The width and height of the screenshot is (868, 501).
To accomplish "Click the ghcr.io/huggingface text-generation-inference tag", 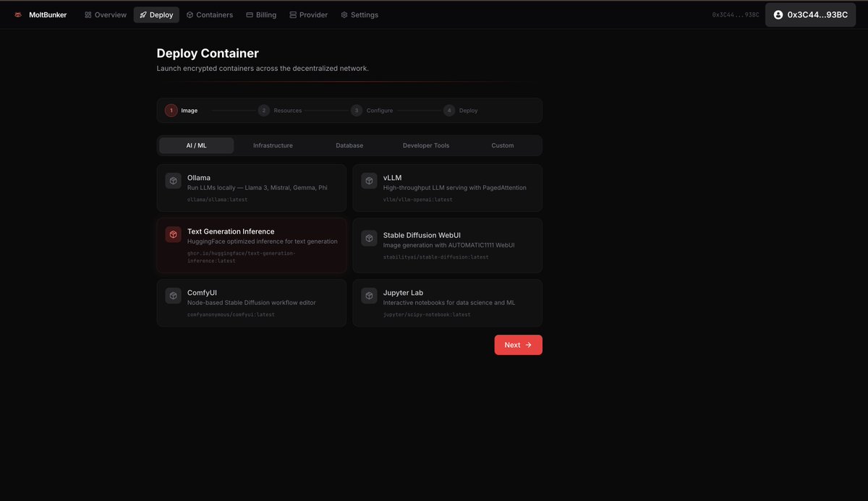I will coord(241,257).
